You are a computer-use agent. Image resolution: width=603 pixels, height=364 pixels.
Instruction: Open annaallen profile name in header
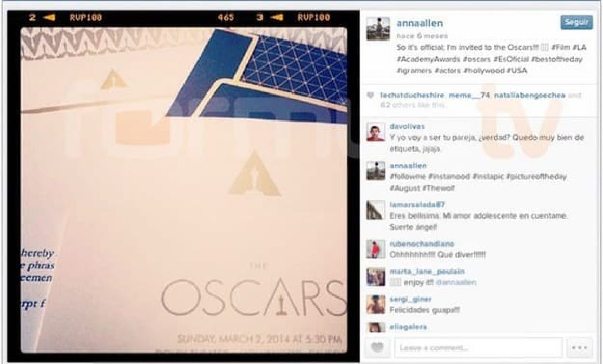pos(420,23)
